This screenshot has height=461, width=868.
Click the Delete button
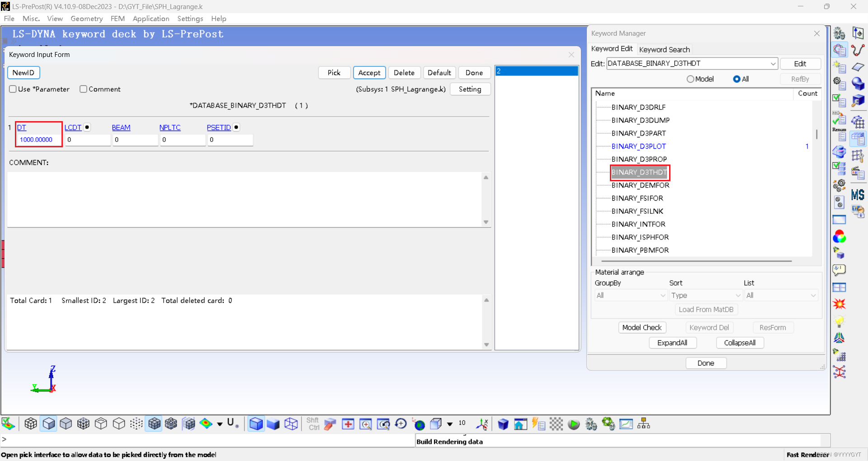point(404,73)
